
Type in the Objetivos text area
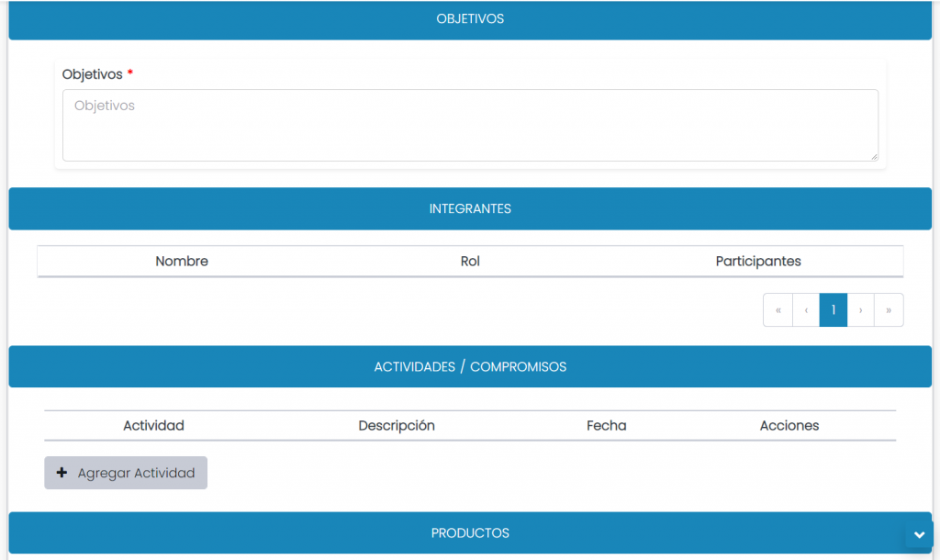[x=469, y=125]
